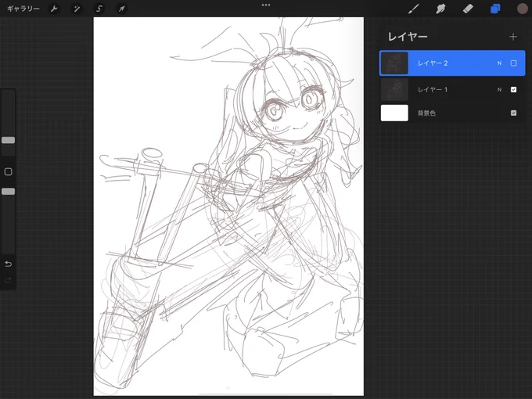Click the レイヤー 2 thumbnail
This screenshot has height=399, width=532.
click(x=394, y=63)
